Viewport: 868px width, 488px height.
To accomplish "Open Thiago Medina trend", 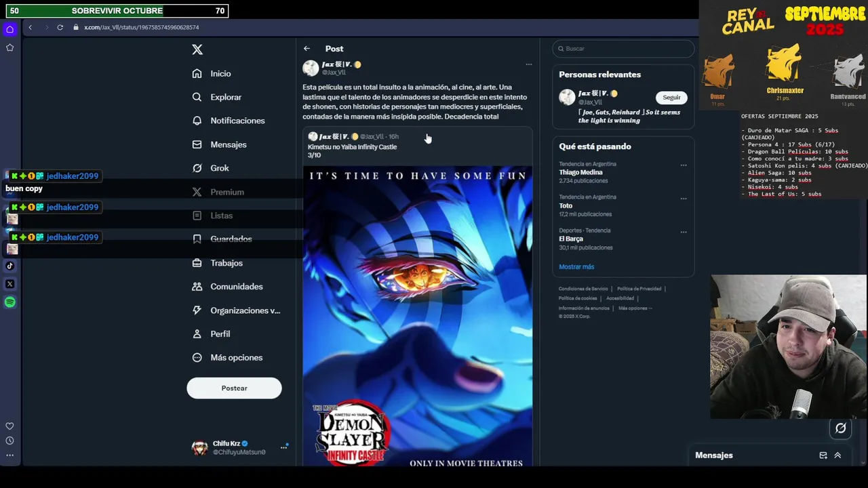I will pyautogui.click(x=580, y=173).
